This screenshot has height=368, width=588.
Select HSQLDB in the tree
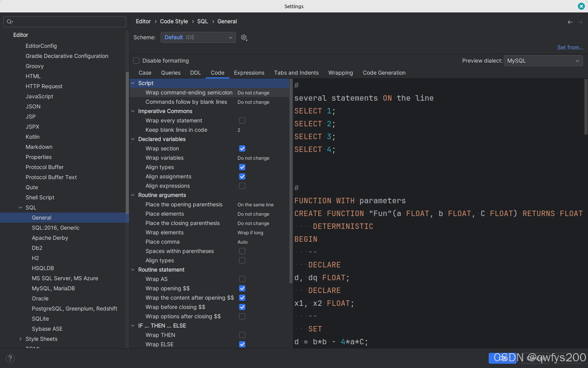point(43,268)
